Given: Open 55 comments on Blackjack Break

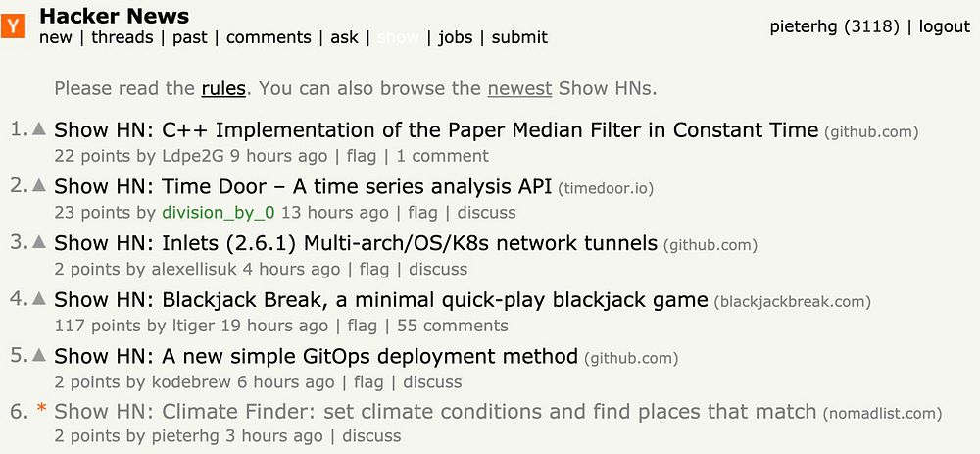Looking at the screenshot, I should [452, 326].
